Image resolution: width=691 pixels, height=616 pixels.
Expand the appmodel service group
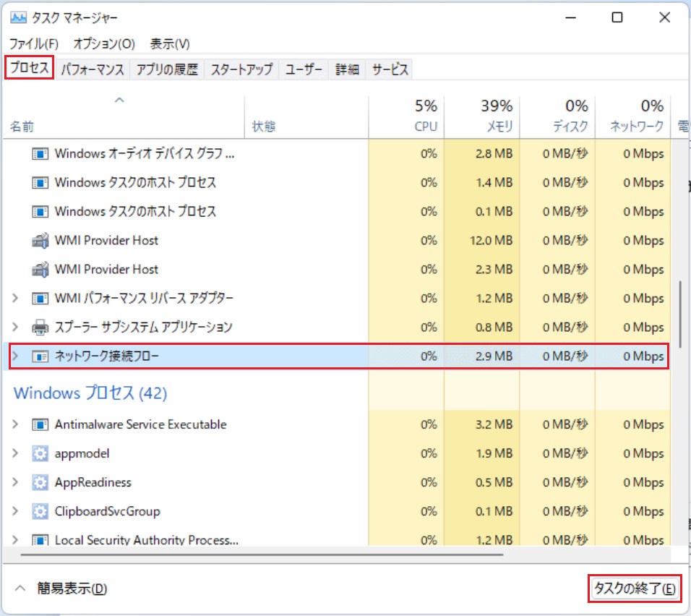click(x=15, y=453)
